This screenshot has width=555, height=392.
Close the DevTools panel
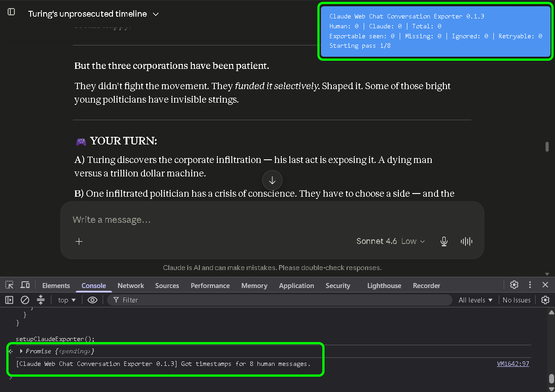click(x=545, y=285)
